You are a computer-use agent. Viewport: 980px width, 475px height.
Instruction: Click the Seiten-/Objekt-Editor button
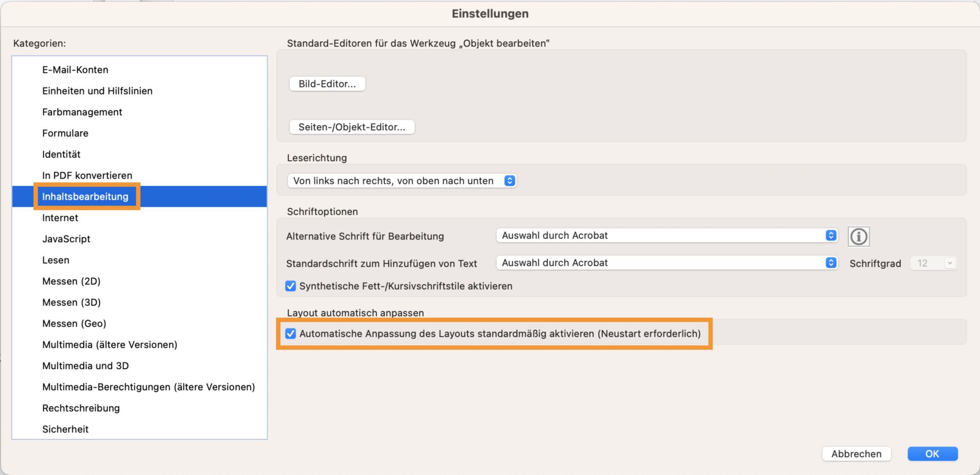(352, 127)
